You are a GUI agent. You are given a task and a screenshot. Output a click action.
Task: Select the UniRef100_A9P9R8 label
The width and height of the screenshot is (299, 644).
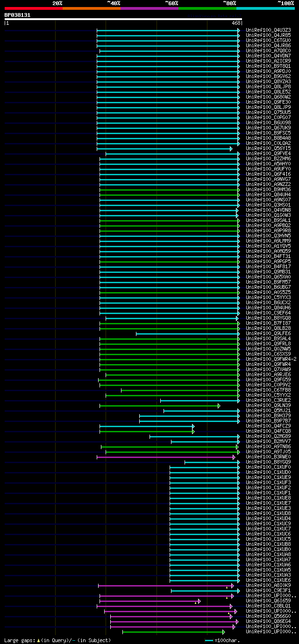point(268,230)
